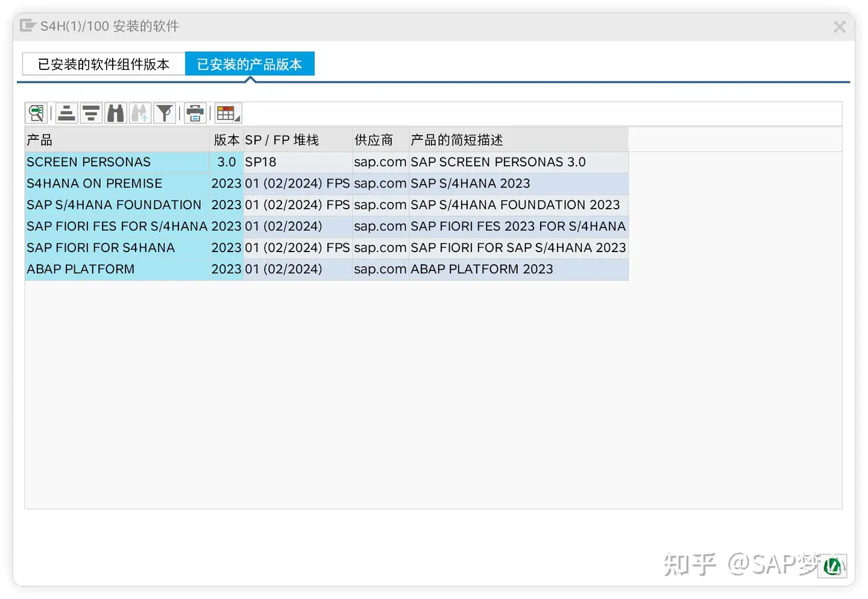Screen dimensions: 868x599
Task: Click the SP18 stack cell
Action: (298, 162)
